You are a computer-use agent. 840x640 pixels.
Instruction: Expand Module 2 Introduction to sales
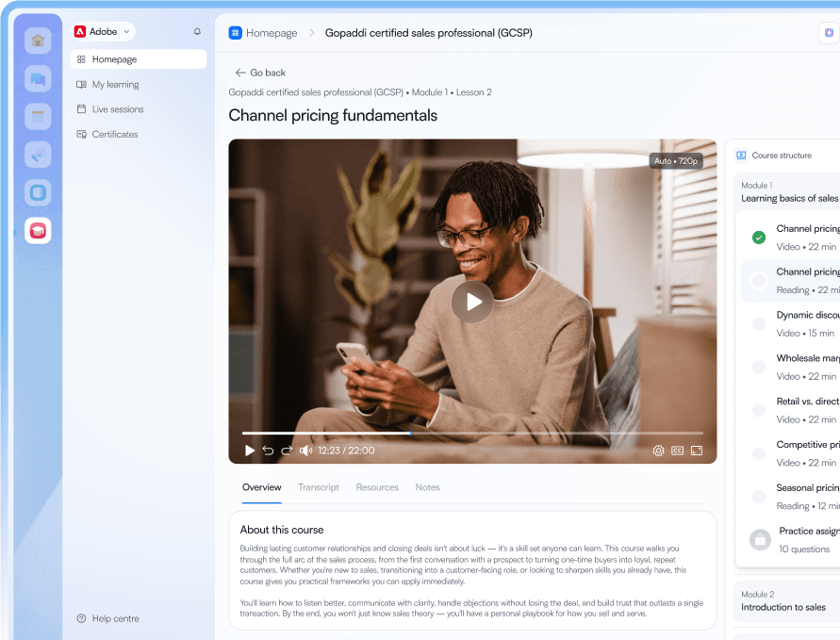click(x=787, y=601)
